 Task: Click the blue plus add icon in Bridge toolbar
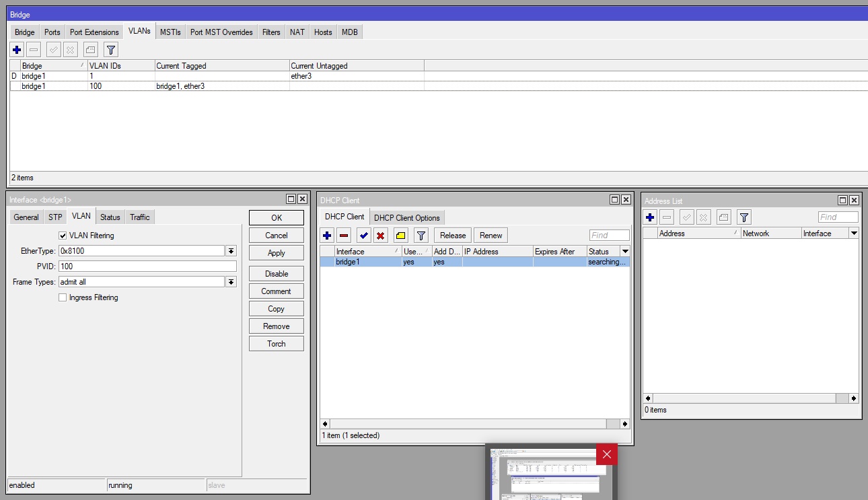tap(17, 50)
